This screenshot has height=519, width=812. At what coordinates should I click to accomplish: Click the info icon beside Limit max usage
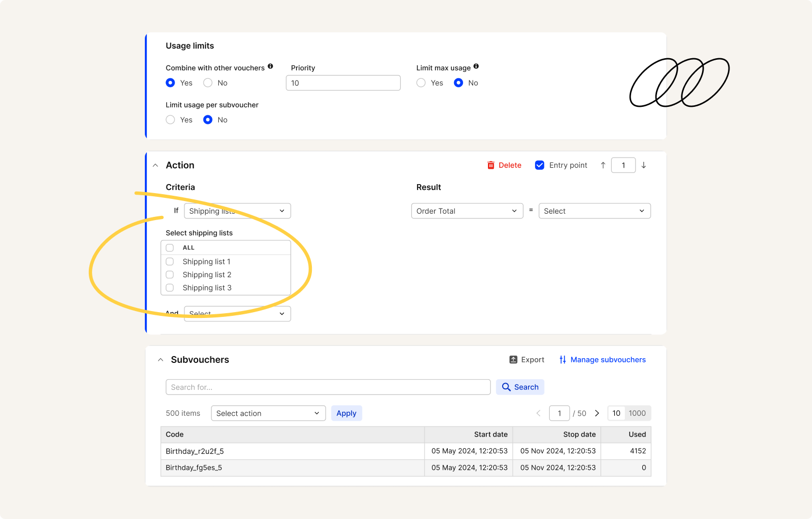pos(476,67)
